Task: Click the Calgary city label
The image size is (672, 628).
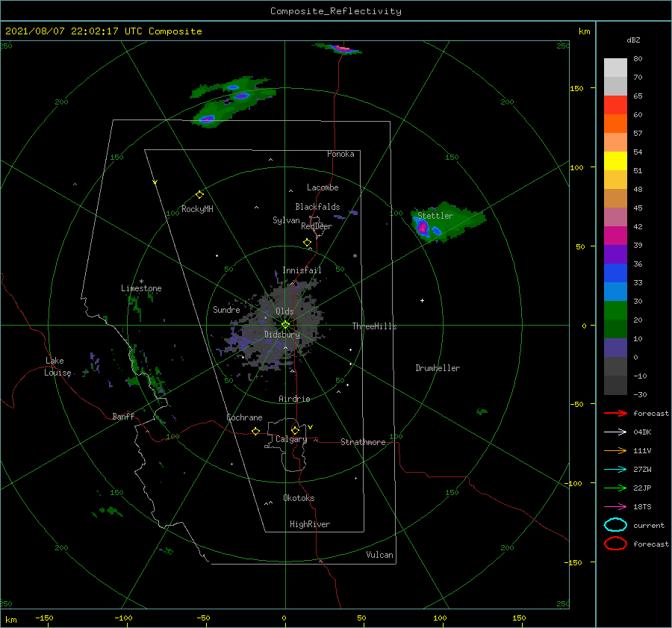Action: (291, 439)
